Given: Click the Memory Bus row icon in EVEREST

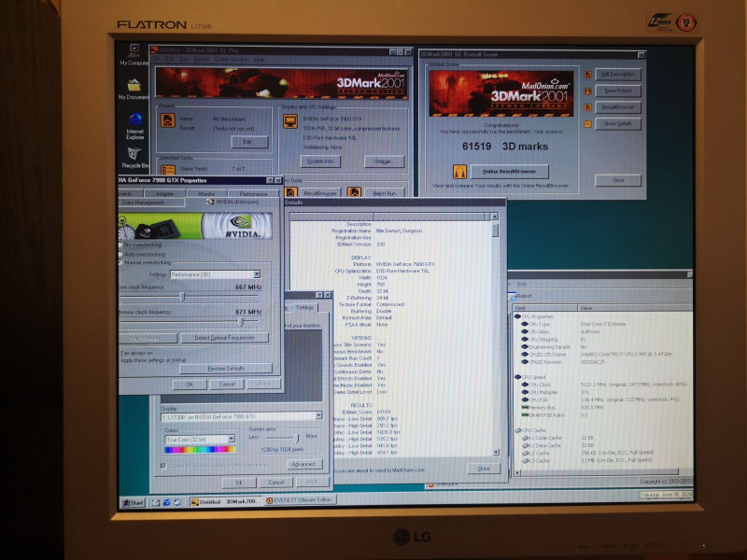Looking at the screenshot, I should point(525,408).
